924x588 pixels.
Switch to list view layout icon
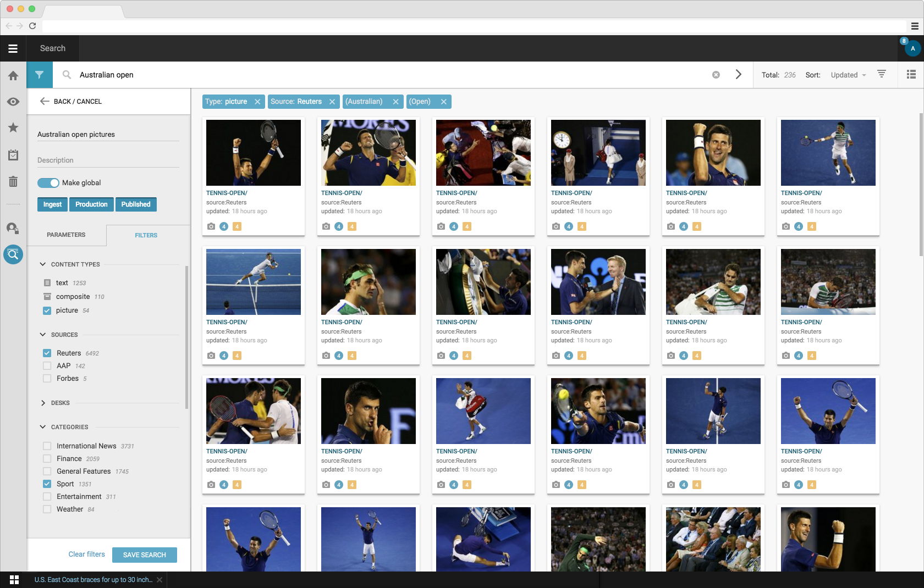(911, 75)
